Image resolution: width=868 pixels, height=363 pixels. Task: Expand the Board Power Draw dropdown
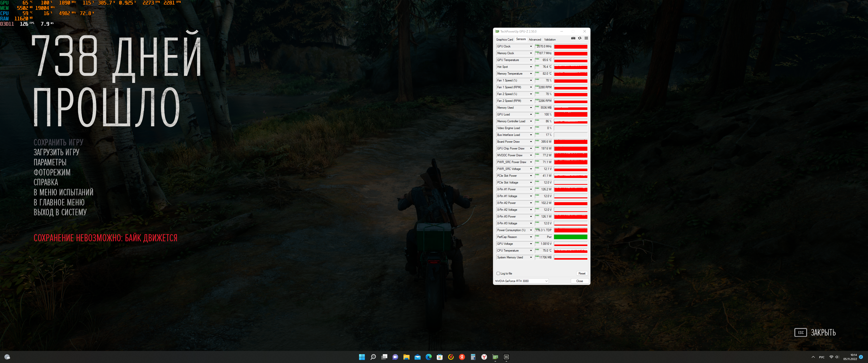pyautogui.click(x=531, y=142)
